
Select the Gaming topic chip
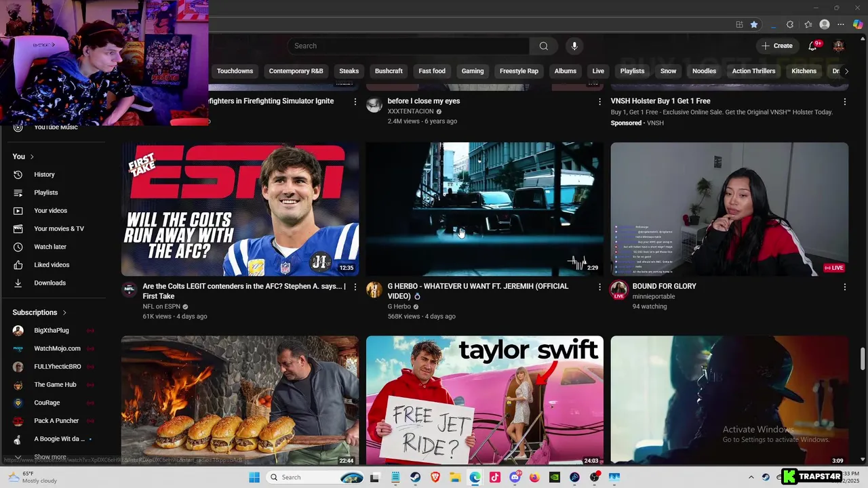tap(473, 71)
